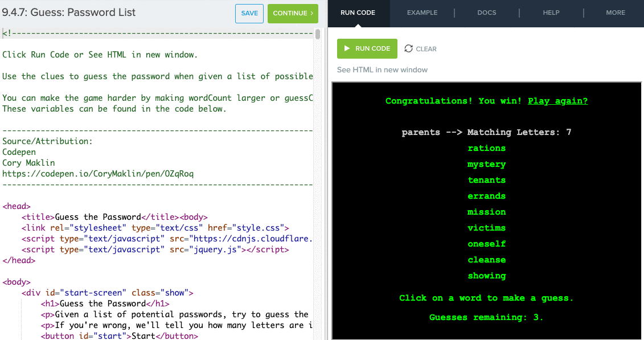Switch to the RUN CODE tab
Image resolution: width=644 pixels, height=340 pixels.
[358, 13]
